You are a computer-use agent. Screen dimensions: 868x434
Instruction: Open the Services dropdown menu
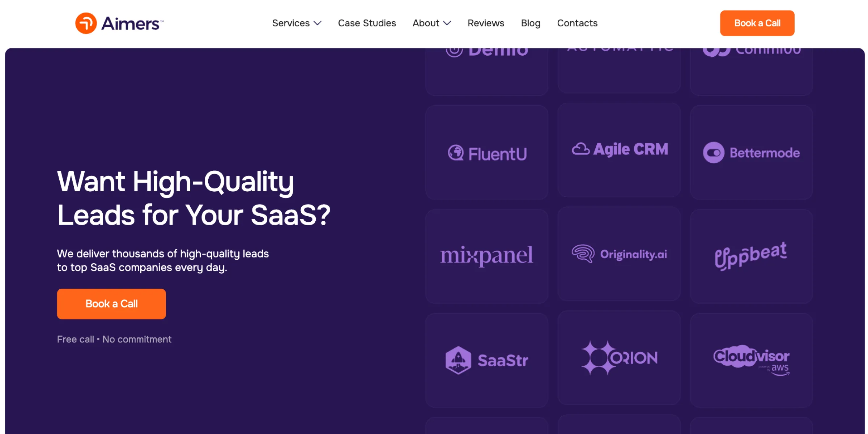tap(291, 23)
